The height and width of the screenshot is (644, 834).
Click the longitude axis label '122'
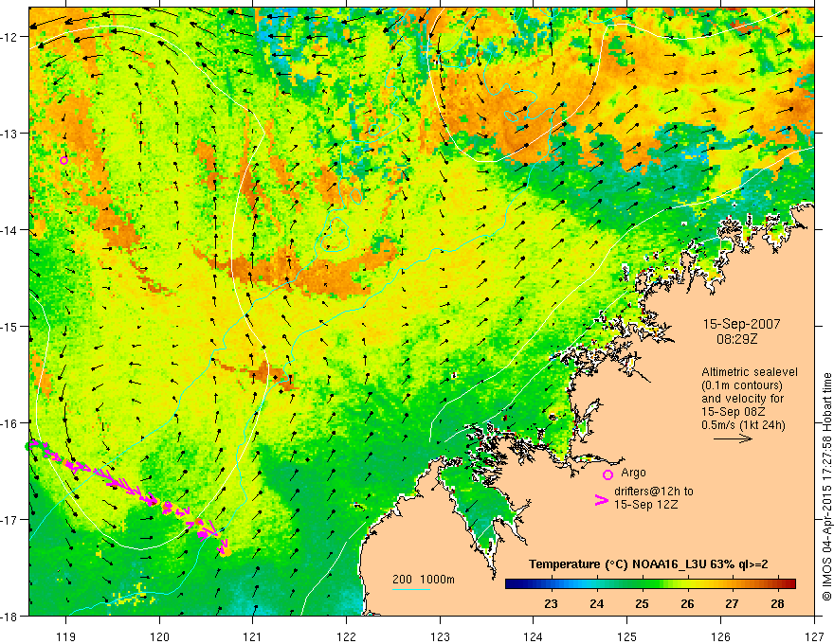click(346, 636)
